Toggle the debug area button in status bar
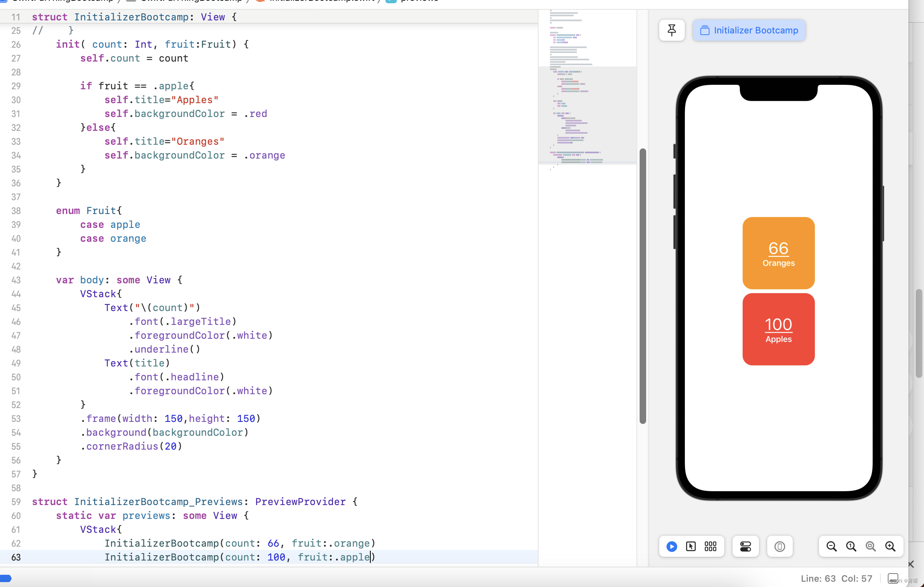924x587 pixels. click(x=893, y=578)
